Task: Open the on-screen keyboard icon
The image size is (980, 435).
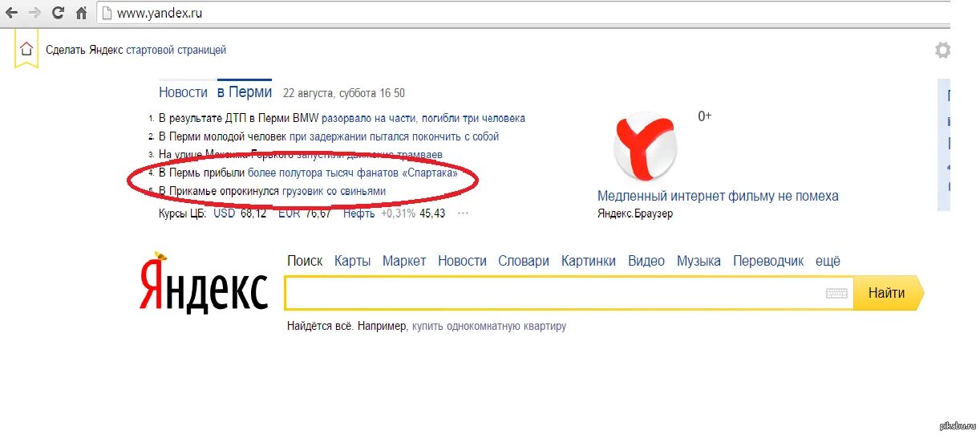Action: click(x=836, y=294)
